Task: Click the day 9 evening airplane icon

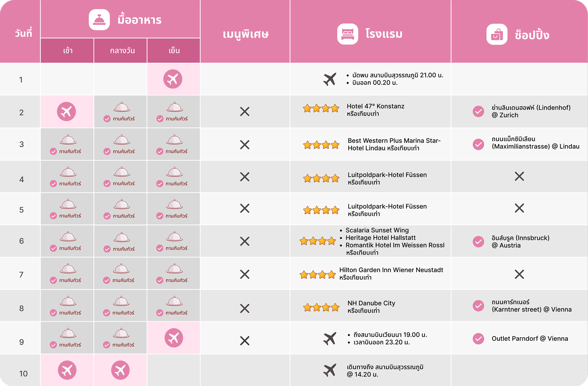Action: coord(174,338)
